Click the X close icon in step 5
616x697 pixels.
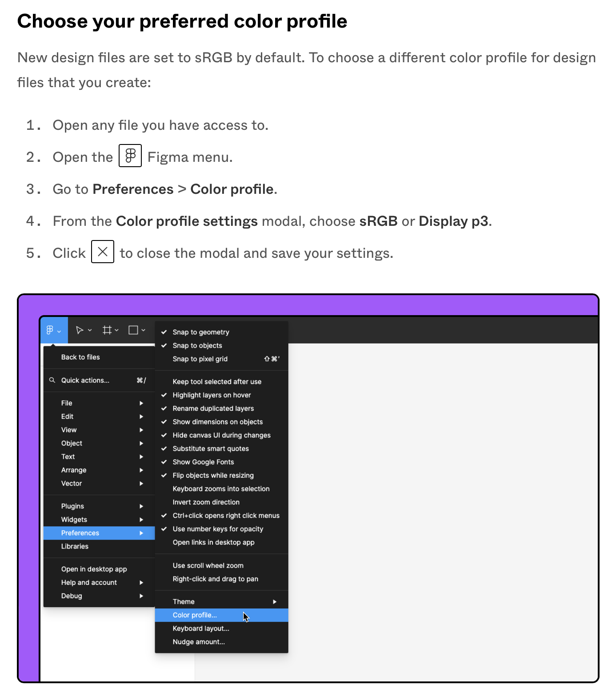pos(103,252)
